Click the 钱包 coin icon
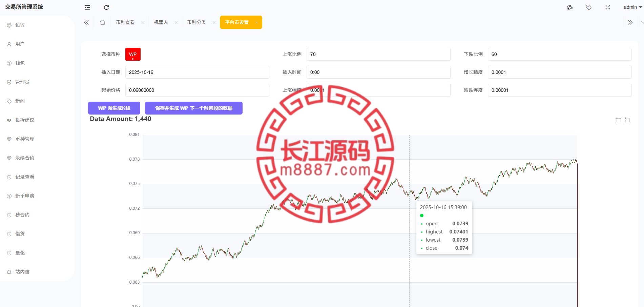The height and width of the screenshot is (307, 644). [9, 63]
